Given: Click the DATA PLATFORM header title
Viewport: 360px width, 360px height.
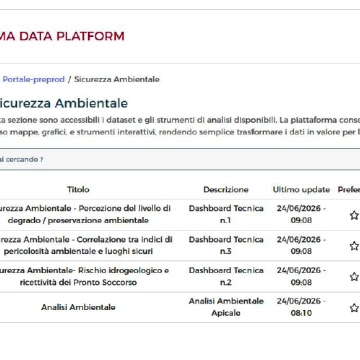Looking at the screenshot, I should coord(62,36).
